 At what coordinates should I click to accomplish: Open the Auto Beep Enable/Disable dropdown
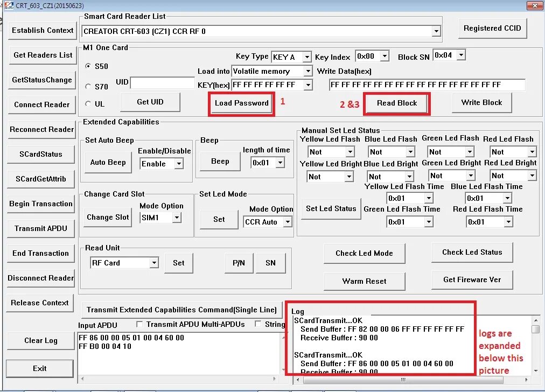coord(179,164)
